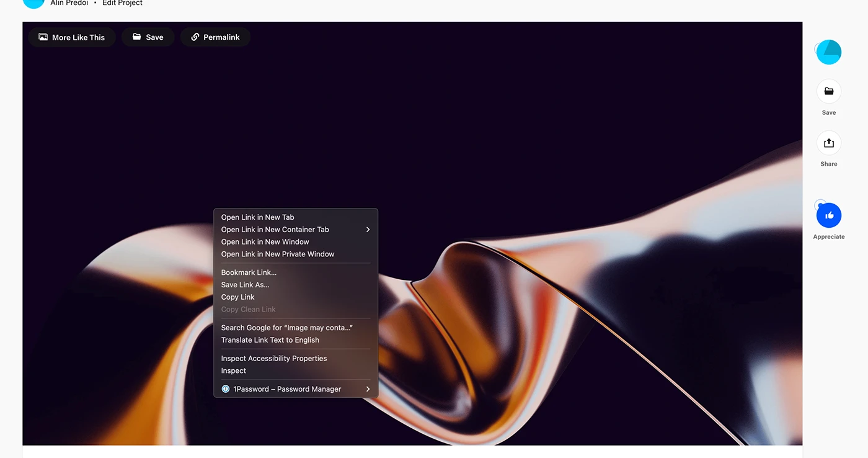This screenshot has height=458, width=868.
Task: Click the folder icon on the image Save button
Action: pos(137,37)
